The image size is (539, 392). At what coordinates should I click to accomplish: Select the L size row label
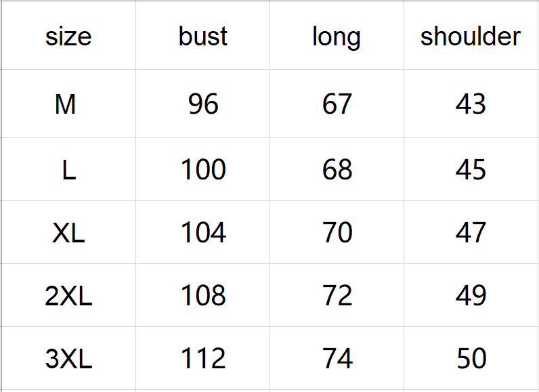coord(68,170)
